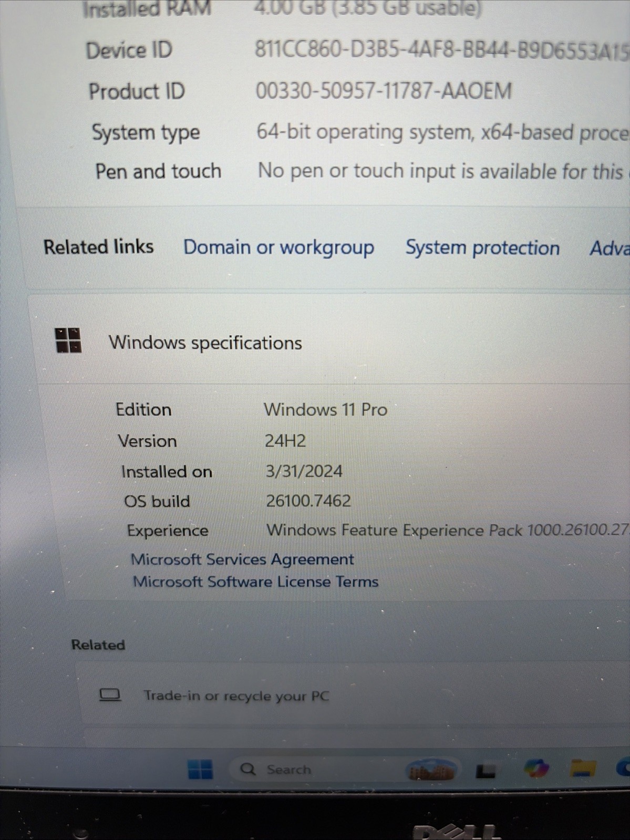Click the Windows logo beside Windows specifications
Screen dimensions: 630x840
pos(68,340)
